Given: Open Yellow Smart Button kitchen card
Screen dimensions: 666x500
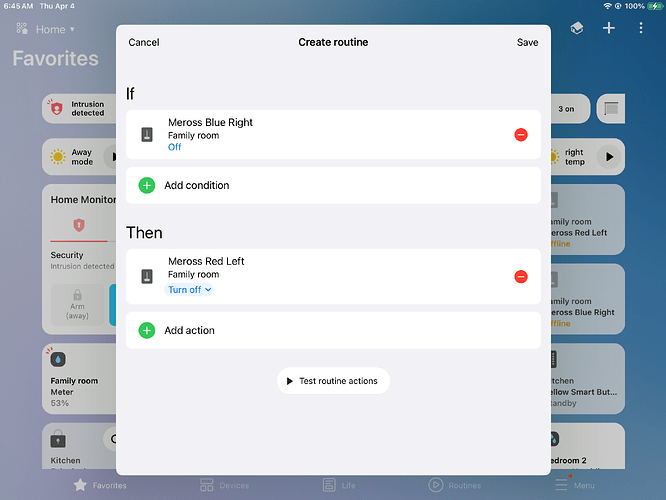Looking at the screenshot, I should tap(588, 379).
